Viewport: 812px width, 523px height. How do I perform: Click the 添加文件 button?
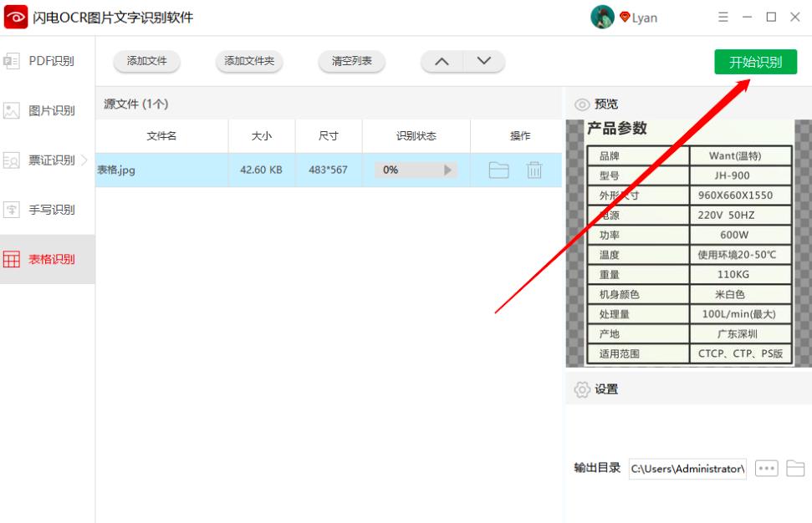147,62
